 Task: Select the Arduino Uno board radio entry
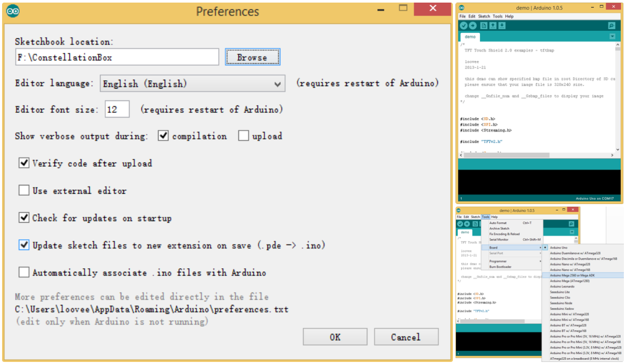point(581,248)
